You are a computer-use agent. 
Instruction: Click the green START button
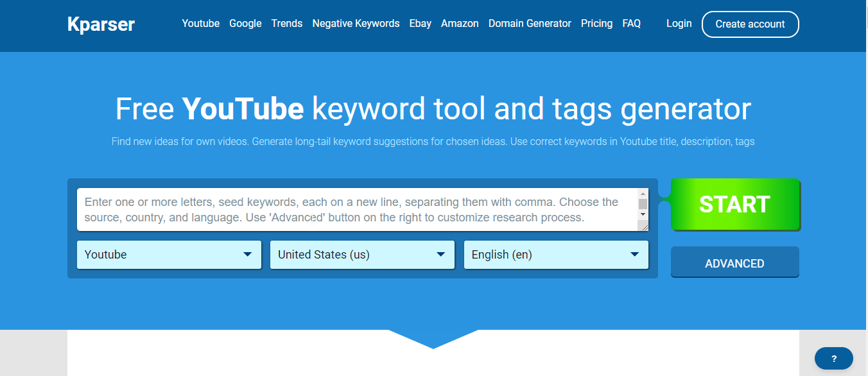[735, 204]
